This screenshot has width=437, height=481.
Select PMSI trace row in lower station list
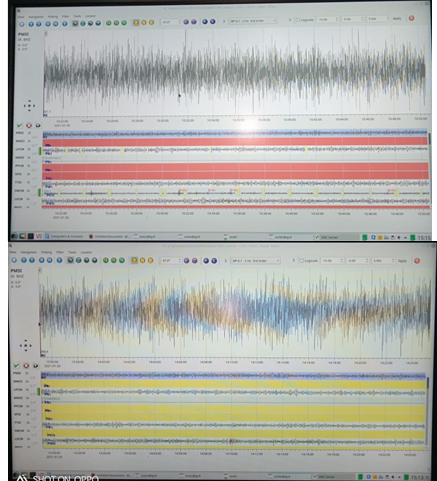pyautogui.click(x=233, y=375)
